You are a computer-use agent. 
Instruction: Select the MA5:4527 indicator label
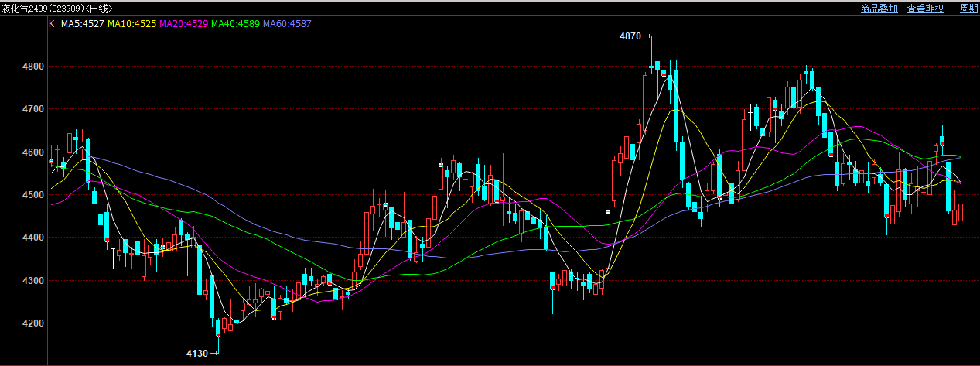83,24
